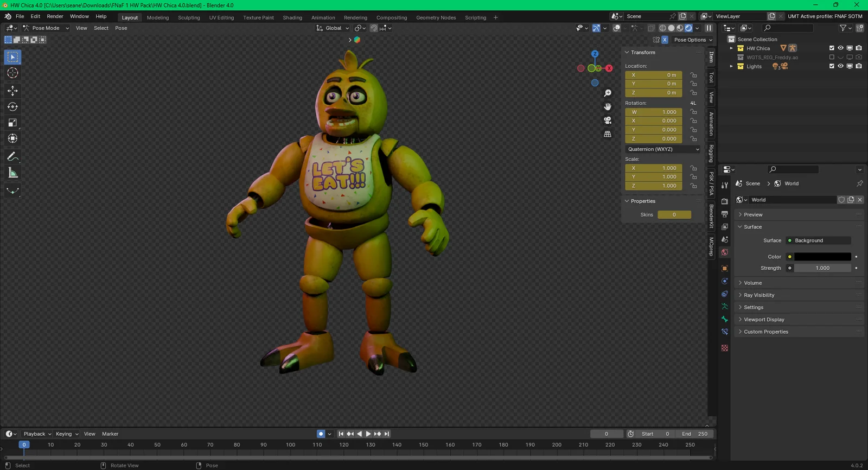The height and width of the screenshot is (470, 868).
Task: Switch to rendered viewport shading
Action: [688, 28]
